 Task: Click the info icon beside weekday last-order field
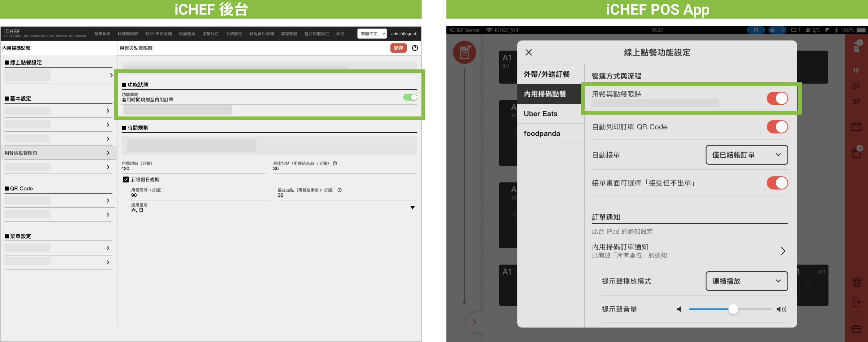335,164
